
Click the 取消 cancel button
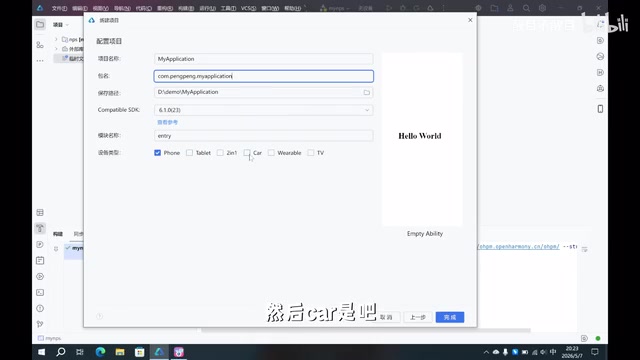point(386,317)
